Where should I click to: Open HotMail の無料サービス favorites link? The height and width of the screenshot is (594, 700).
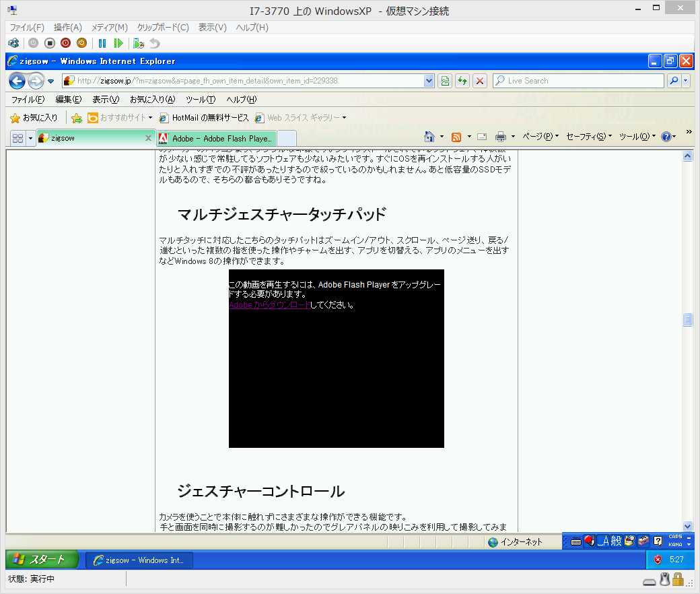point(209,118)
